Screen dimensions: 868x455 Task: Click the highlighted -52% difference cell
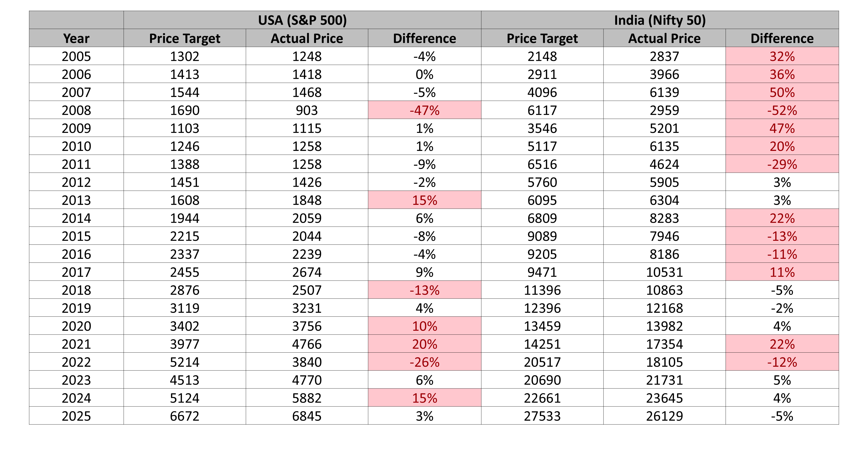tap(782, 110)
